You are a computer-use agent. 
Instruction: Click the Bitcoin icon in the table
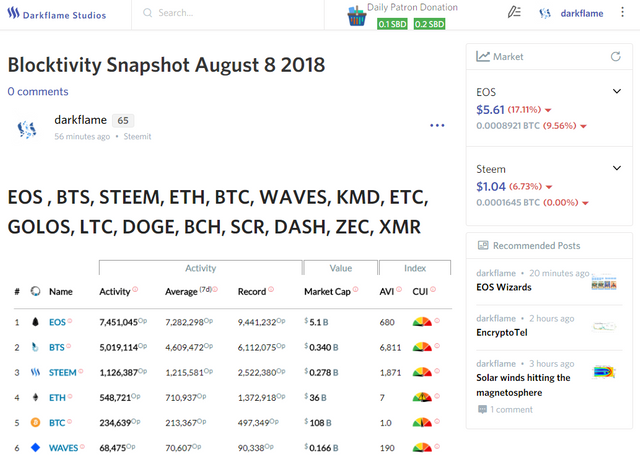click(36, 422)
